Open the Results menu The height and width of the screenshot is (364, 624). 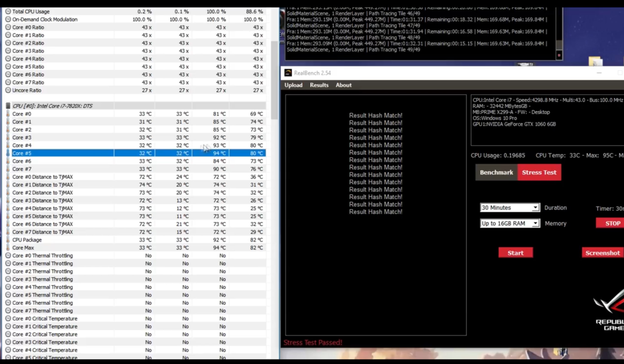coord(319,85)
